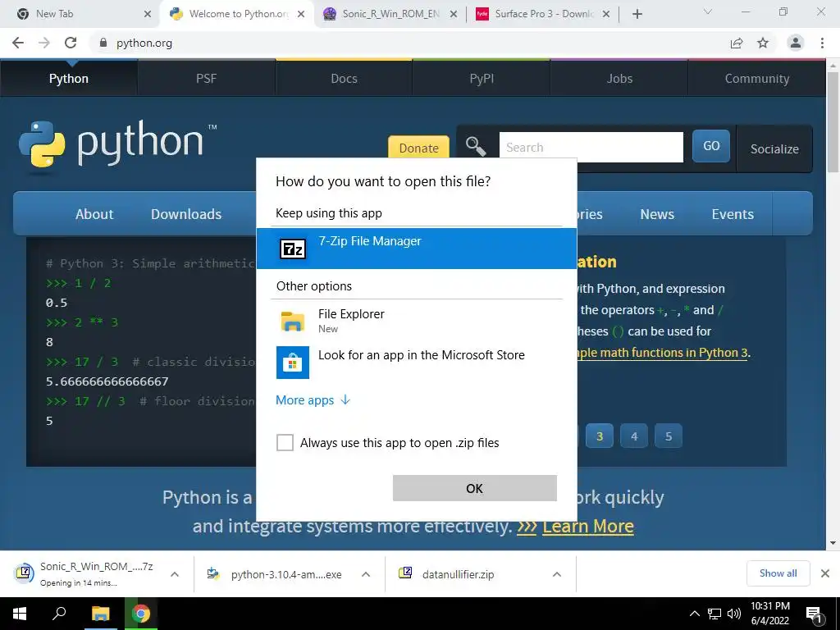The width and height of the screenshot is (840, 630).
Task: Open Chrome profile avatar menu
Action: [796, 43]
